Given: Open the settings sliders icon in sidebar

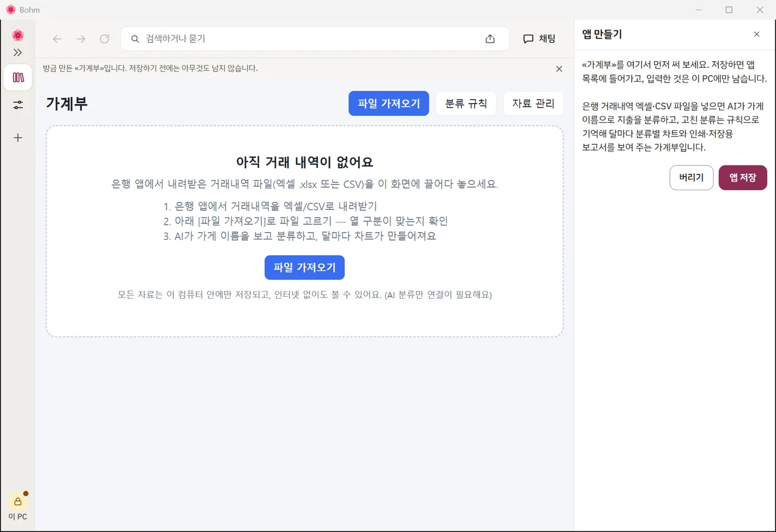Looking at the screenshot, I should coord(18,105).
